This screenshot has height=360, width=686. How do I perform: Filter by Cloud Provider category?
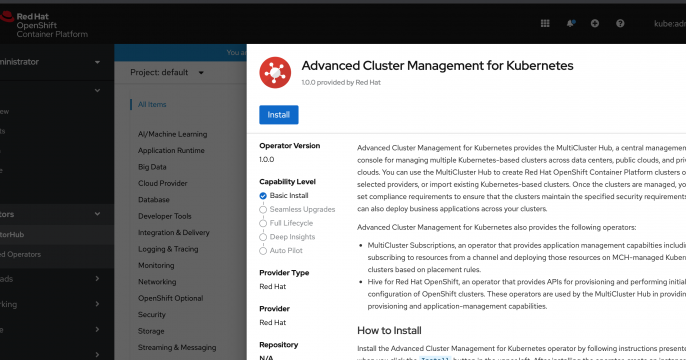pyautogui.click(x=162, y=183)
